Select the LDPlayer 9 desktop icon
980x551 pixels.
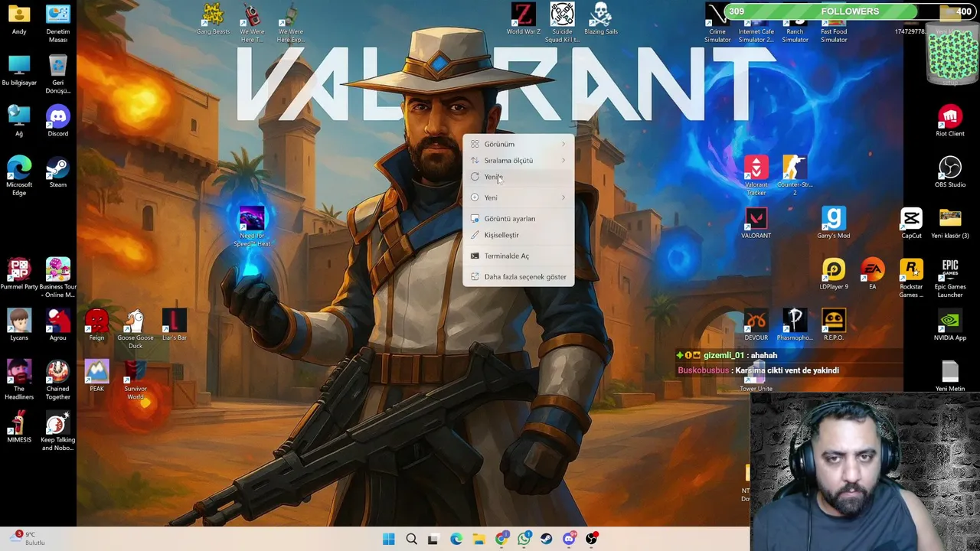834,275
